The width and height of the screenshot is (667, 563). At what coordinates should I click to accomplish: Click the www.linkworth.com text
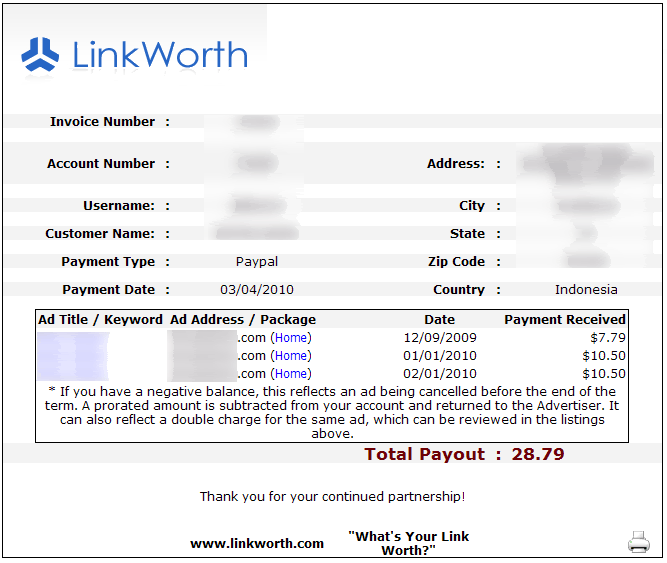pos(257,543)
